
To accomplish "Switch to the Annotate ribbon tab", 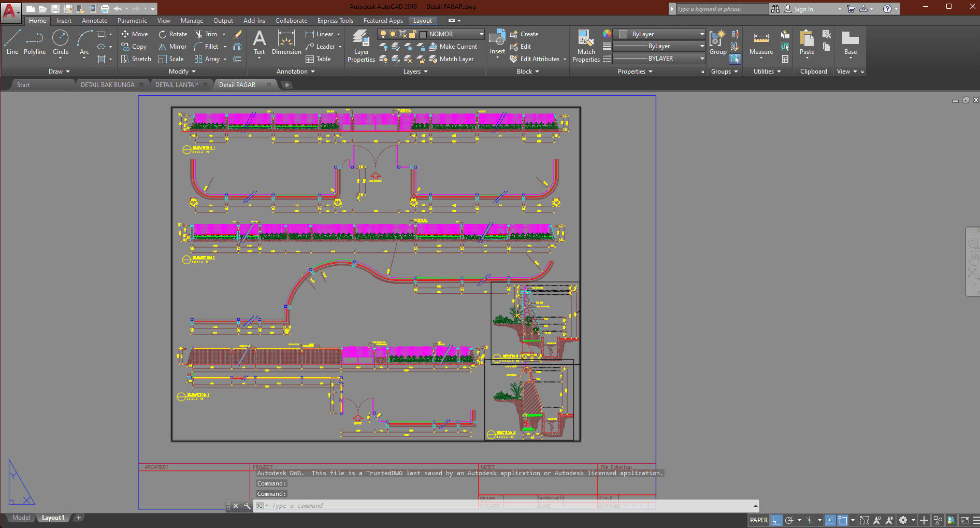I will tap(94, 21).
